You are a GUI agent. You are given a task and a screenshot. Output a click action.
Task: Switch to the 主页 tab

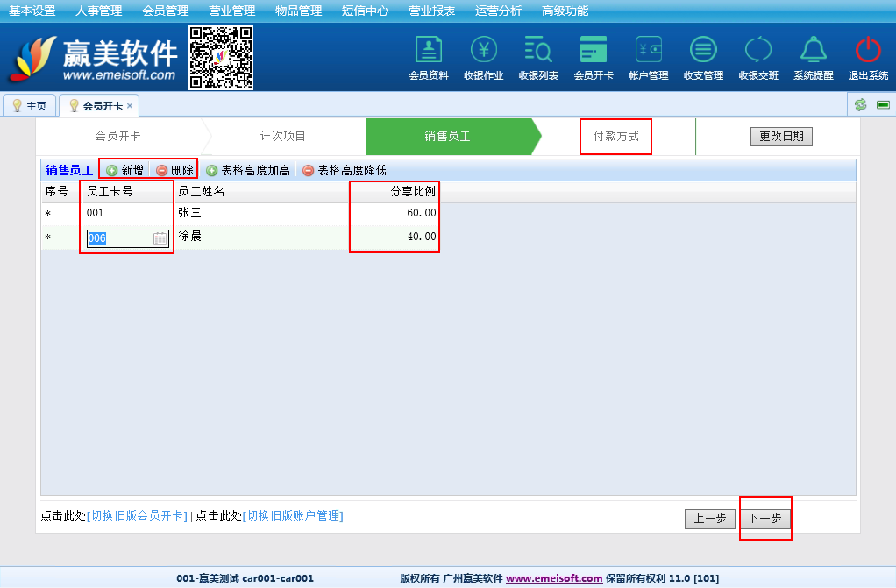click(29, 106)
